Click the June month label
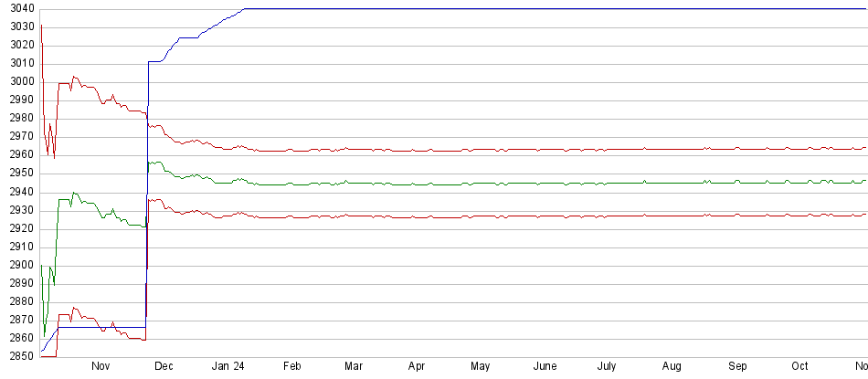The height and width of the screenshot is (379, 868). 545,366
